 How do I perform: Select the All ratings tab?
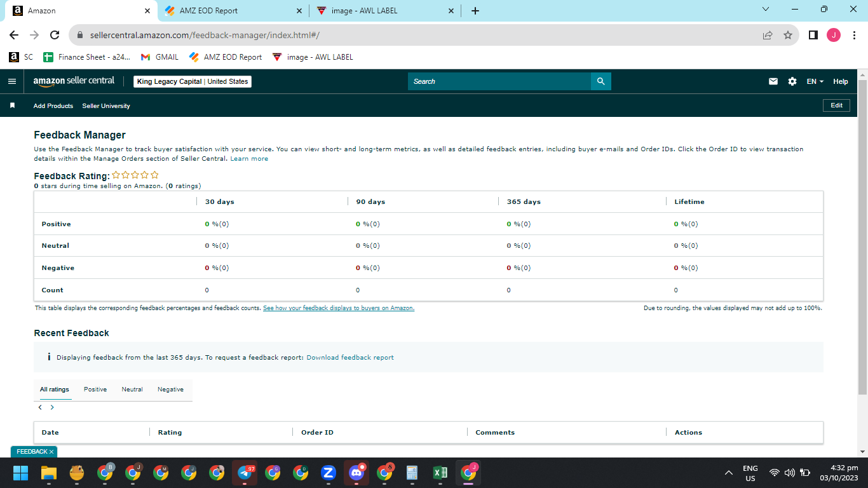(55, 390)
